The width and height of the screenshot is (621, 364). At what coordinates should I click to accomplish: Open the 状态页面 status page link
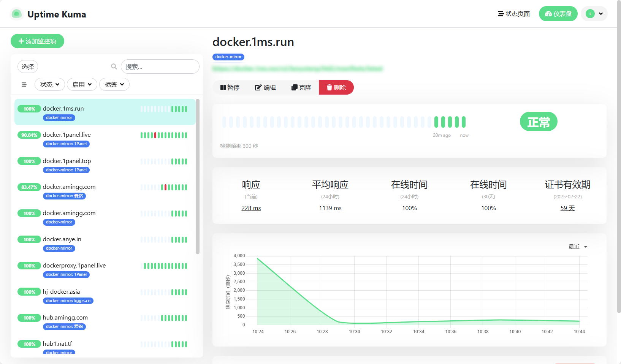(x=513, y=14)
